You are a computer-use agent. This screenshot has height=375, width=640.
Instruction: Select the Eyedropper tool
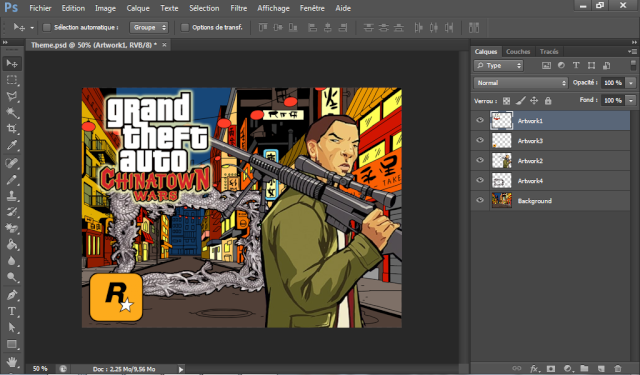click(12, 145)
